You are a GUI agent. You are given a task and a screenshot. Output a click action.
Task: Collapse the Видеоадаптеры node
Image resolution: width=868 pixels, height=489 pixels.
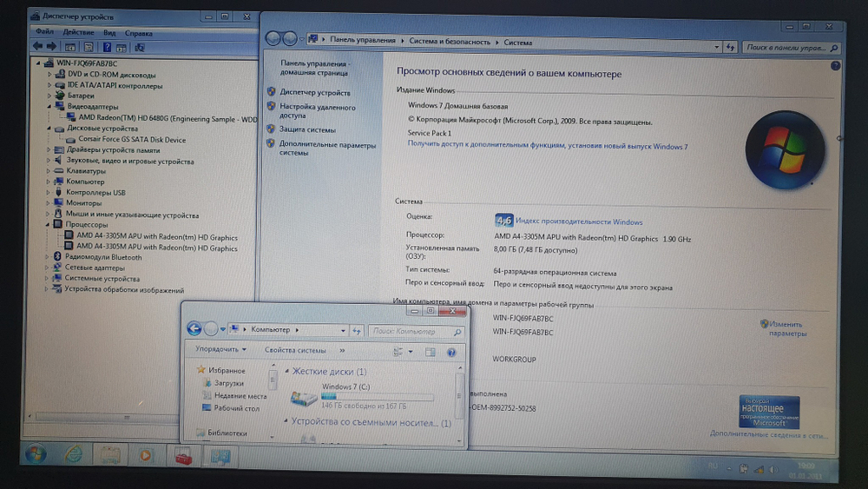coord(49,106)
